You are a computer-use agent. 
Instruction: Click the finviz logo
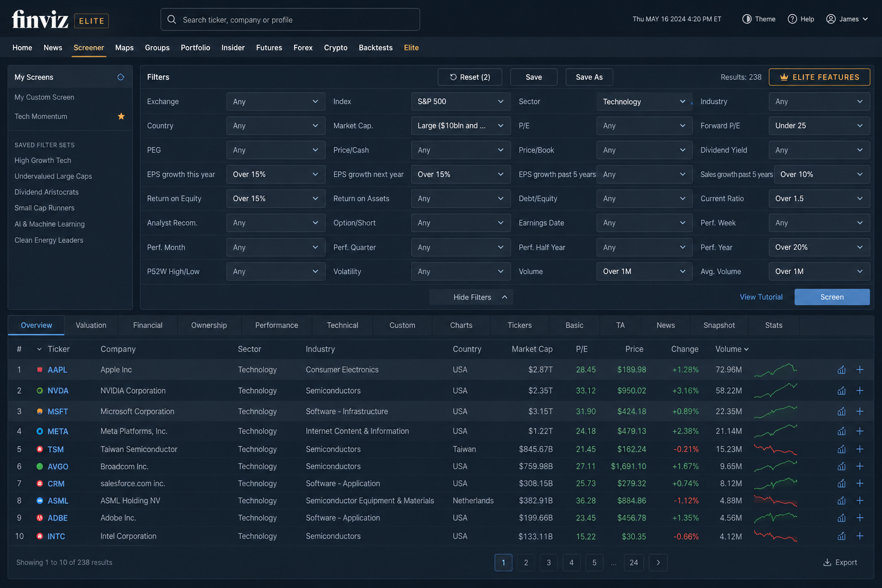(x=40, y=20)
